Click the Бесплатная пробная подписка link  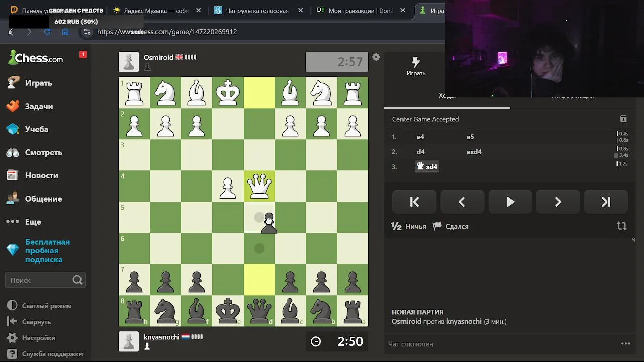(x=47, y=251)
